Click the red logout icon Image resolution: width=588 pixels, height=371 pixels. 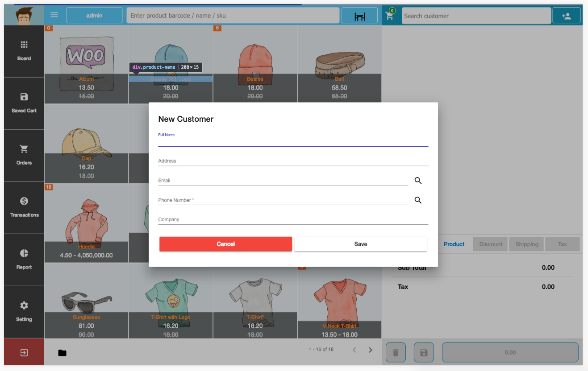[24, 352]
